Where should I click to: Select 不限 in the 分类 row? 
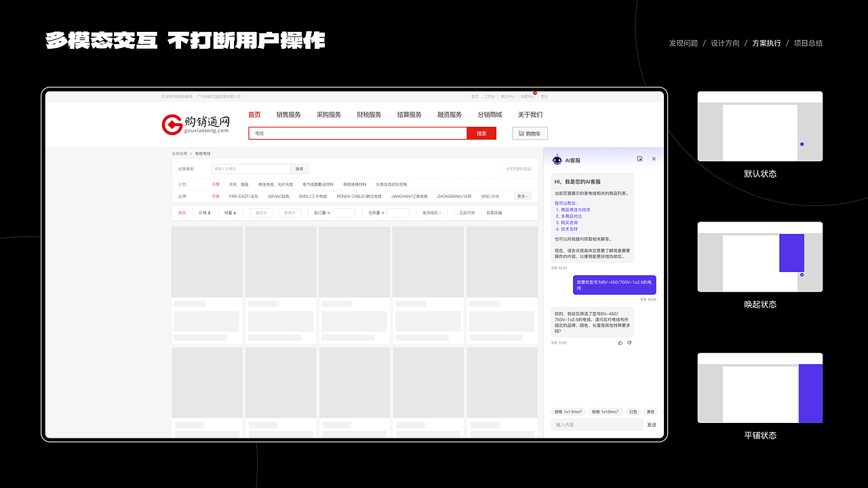pos(216,184)
